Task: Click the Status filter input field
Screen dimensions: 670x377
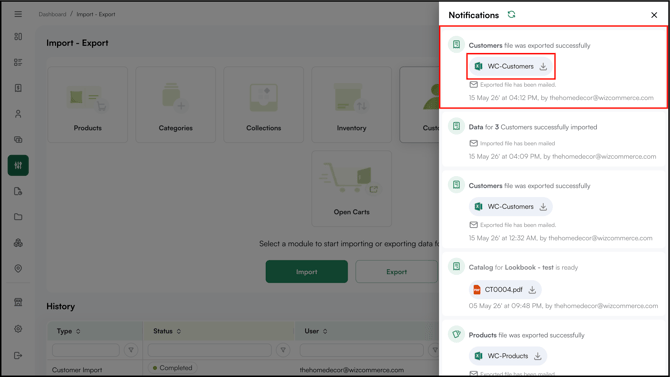Action: click(209, 350)
